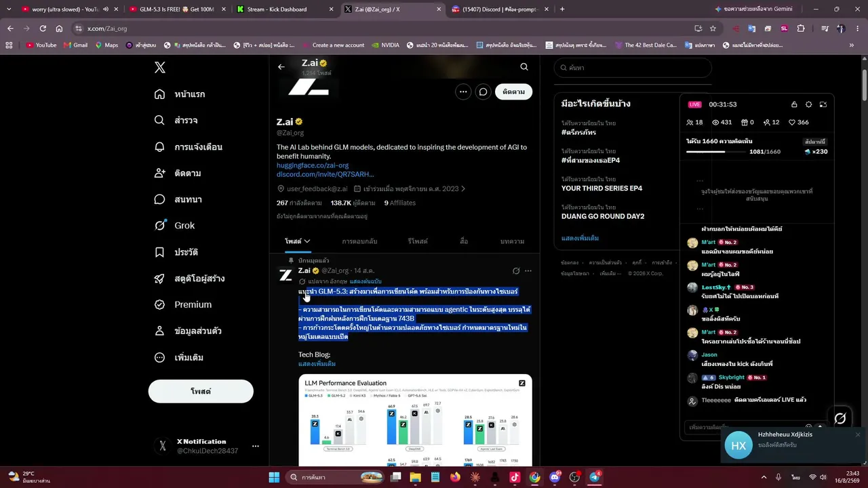This screenshot has height=488, width=868.
Task: View the 138.7K followers list
Action: tap(353, 203)
